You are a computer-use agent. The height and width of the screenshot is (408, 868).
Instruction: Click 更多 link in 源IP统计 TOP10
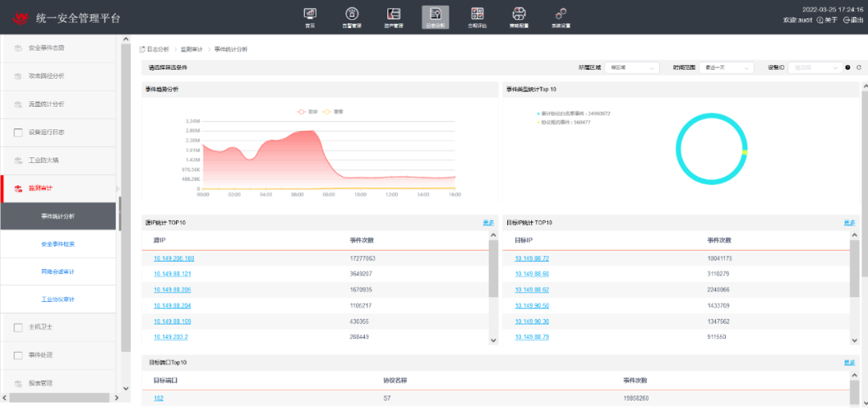[x=489, y=222]
